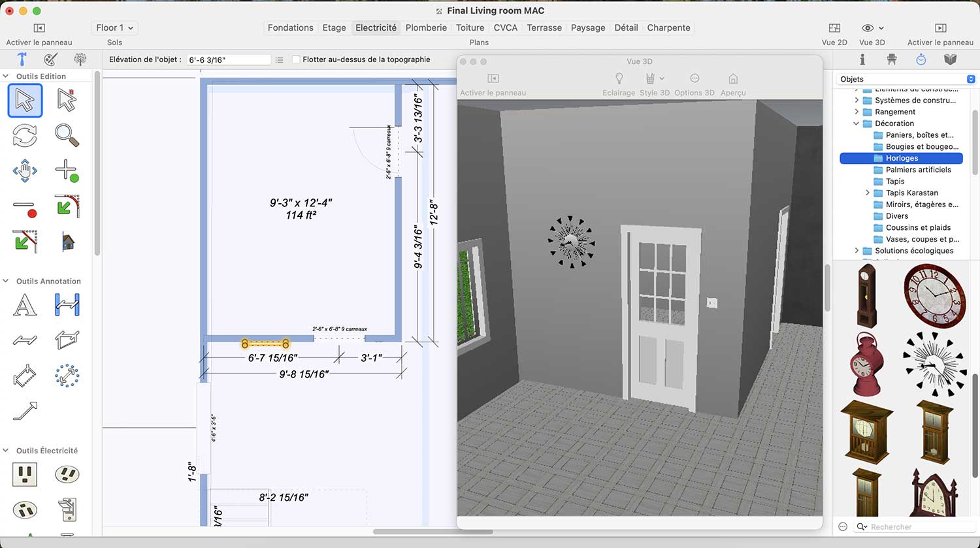Screen dimensions: 980x548
Task: Pick the black starburst clock thumbnail
Action: tap(934, 364)
